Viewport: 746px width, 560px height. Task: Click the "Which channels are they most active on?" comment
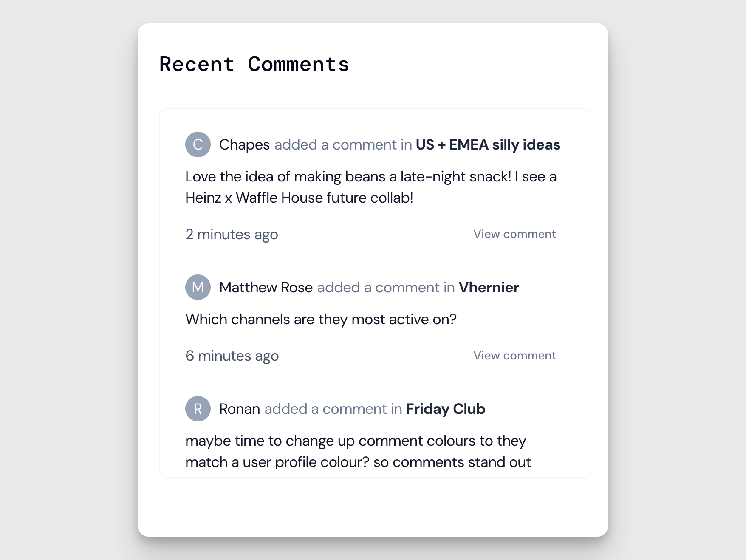[x=321, y=319]
